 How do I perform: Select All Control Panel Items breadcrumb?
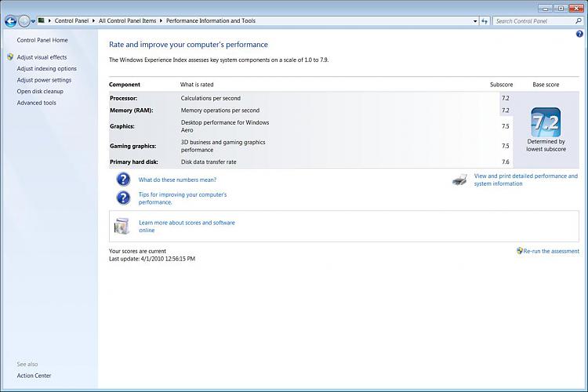(127, 21)
